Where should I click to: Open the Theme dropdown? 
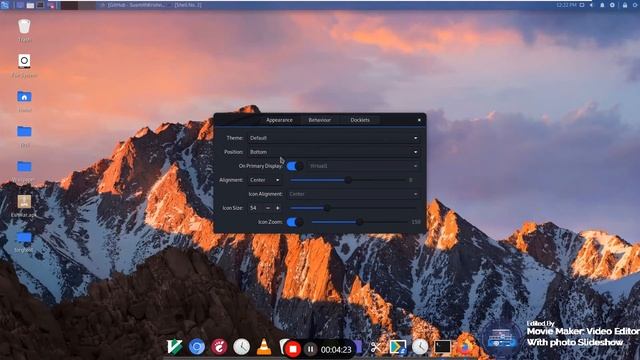click(x=333, y=138)
